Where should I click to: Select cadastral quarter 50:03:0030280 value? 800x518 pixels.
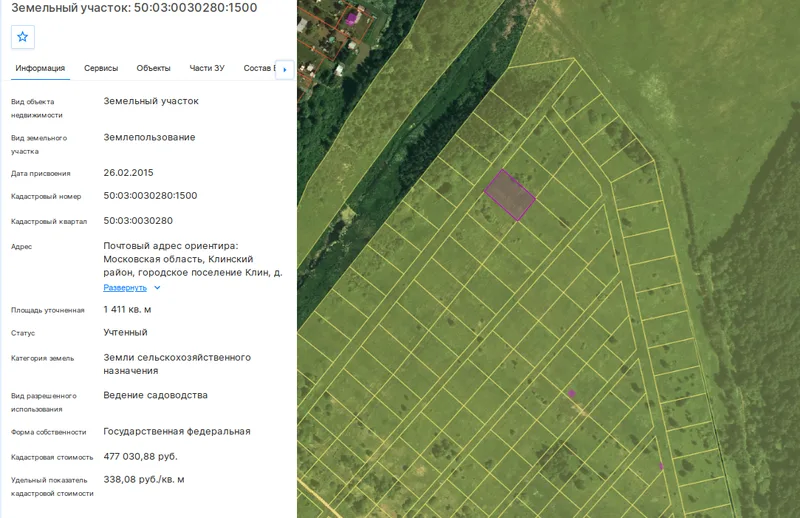[x=138, y=220]
